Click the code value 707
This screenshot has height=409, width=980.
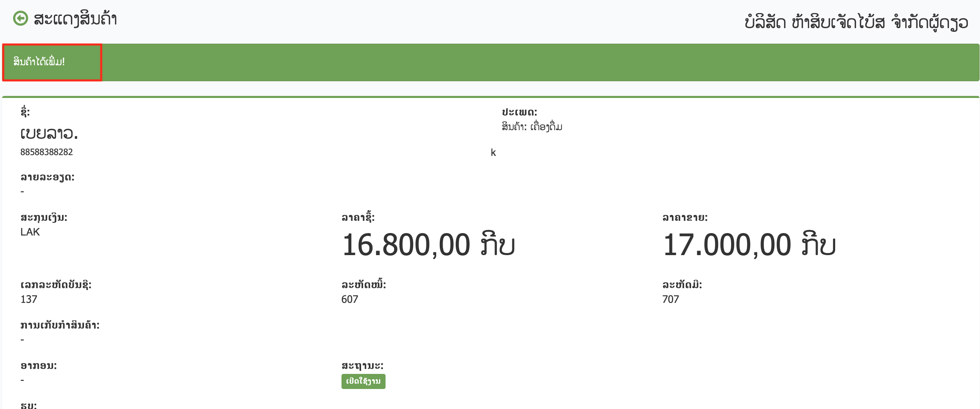(x=671, y=299)
